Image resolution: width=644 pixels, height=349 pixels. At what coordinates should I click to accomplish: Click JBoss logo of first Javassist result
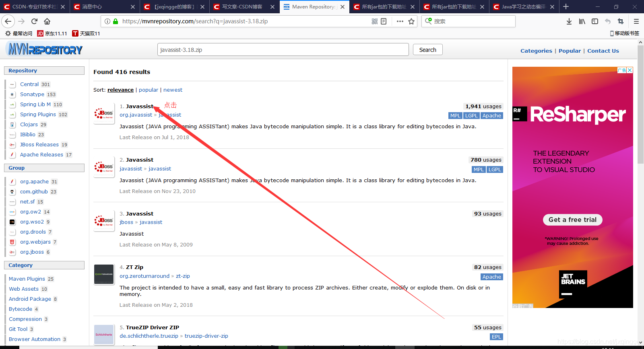(104, 114)
